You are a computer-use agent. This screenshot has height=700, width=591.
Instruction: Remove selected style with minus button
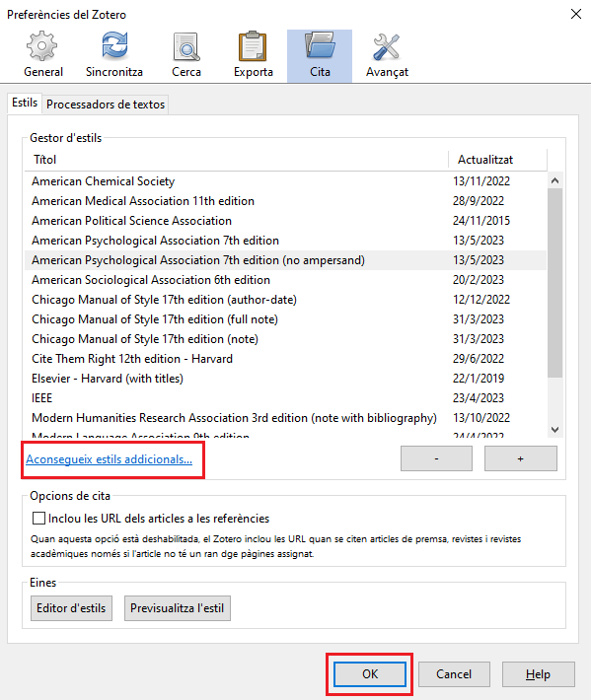coord(436,458)
